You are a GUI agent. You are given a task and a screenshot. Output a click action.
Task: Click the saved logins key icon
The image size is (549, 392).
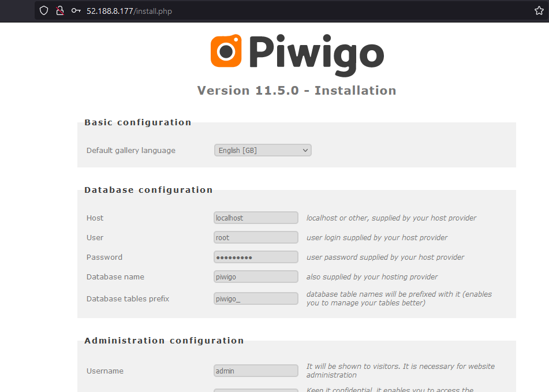pos(76,10)
